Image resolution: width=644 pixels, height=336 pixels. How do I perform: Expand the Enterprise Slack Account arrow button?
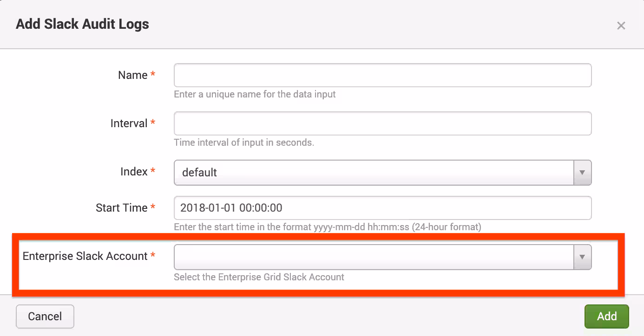(x=582, y=257)
